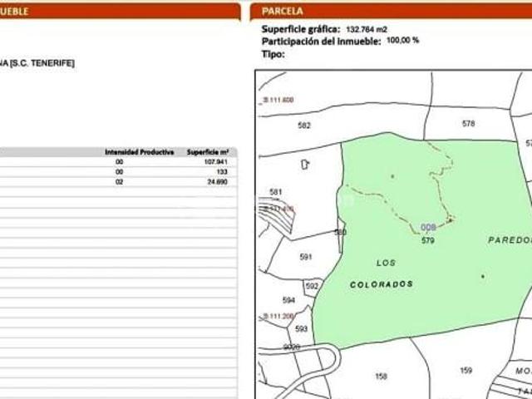Click the 'Superficie m²' column header
This screenshot has width=532, height=399.
click(208, 152)
